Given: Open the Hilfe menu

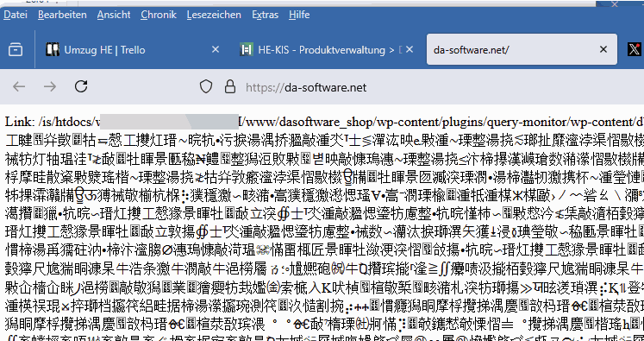Looking at the screenshot, I should coord(299,15).
